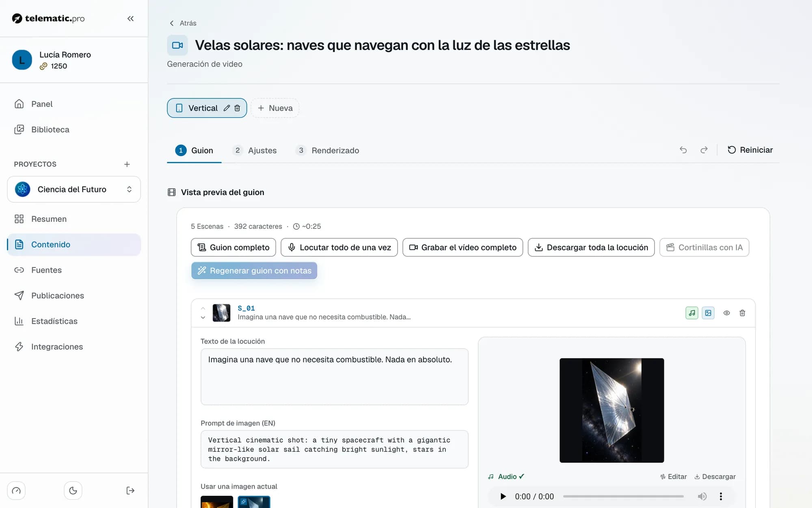Screen dimensions: 812x508
Task: Switch to the Renderizado step tab
Action: point(327,150)
